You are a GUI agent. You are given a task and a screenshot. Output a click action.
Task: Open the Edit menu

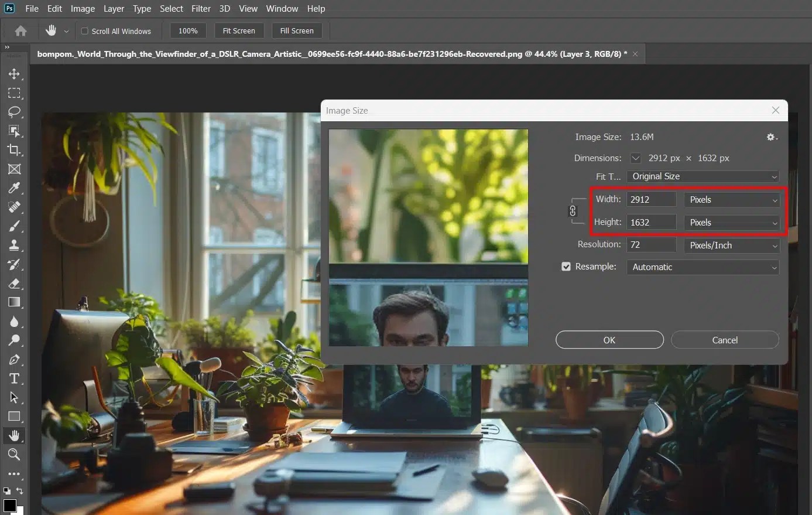(x=54, y=9)
